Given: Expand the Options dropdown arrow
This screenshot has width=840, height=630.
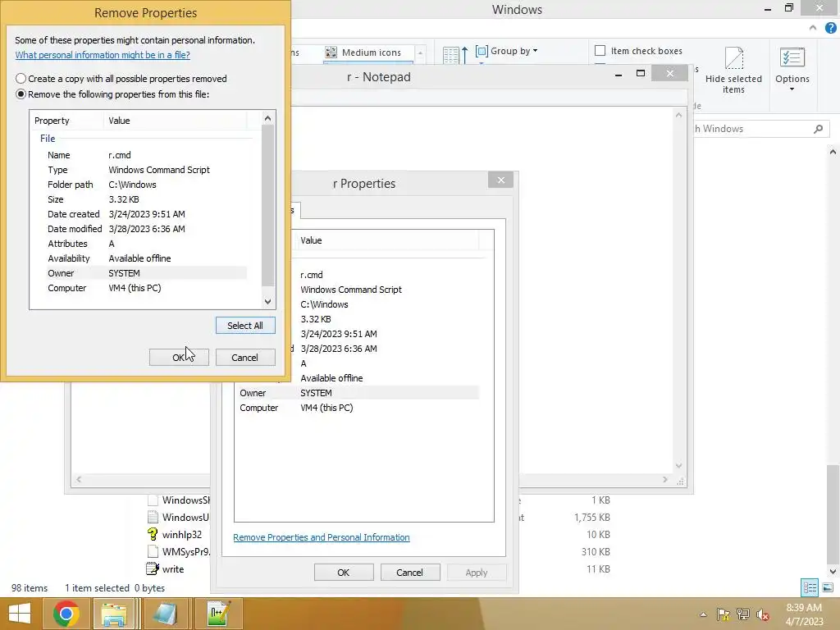Looking at the screenshot, I should pos(792,89).
